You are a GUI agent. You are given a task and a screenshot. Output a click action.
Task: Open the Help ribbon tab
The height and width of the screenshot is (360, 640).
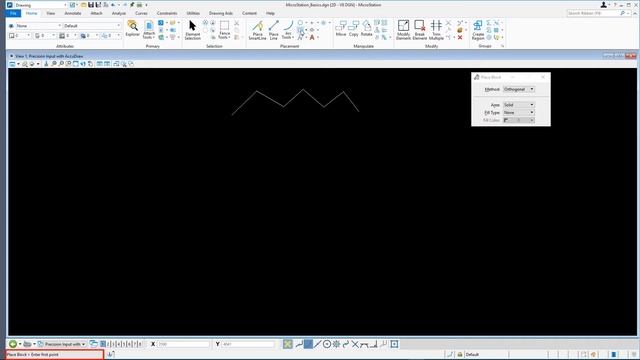tap(270, 13)
